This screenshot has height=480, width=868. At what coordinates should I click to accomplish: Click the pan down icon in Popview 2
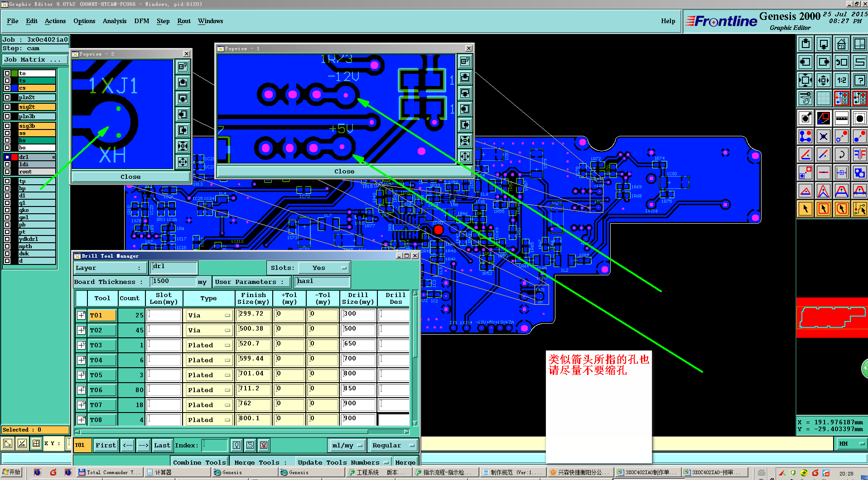[183, 98]
